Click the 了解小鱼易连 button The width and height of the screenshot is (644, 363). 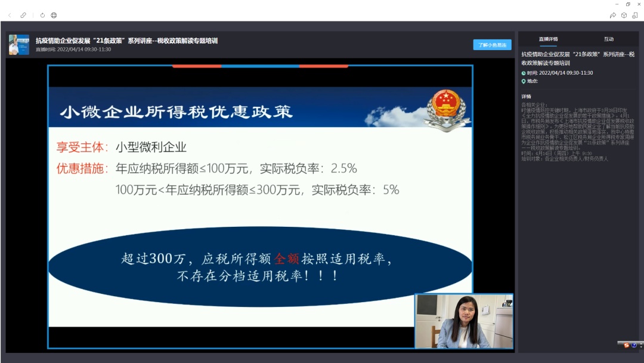(x=492, y=45)
